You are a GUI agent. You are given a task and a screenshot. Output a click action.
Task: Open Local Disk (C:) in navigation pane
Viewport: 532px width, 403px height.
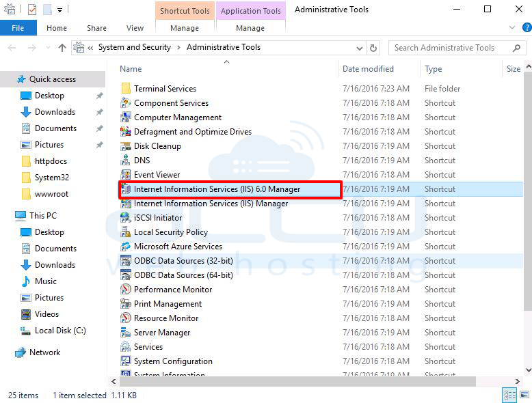(x=60, y=331)
